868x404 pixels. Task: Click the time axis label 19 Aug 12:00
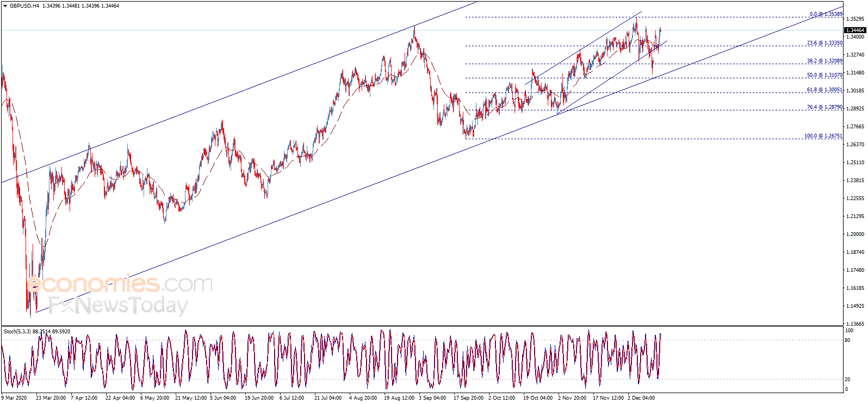coord(399,398)
